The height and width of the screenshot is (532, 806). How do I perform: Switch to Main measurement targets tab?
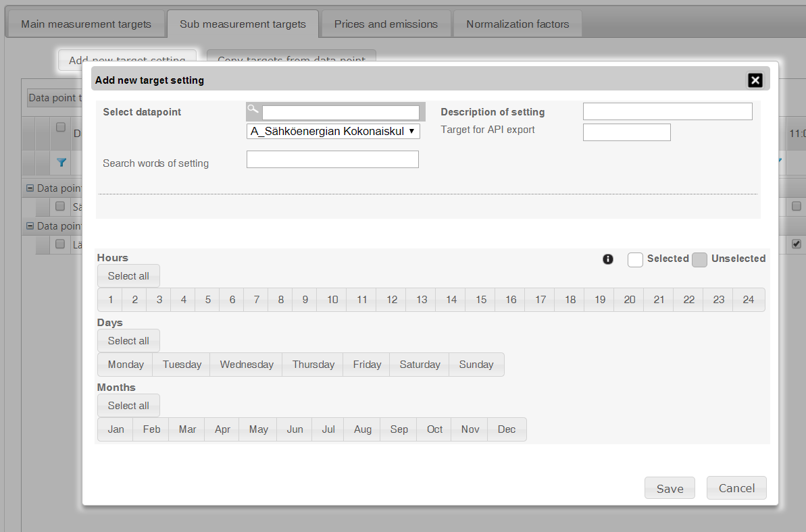(86, 24)
